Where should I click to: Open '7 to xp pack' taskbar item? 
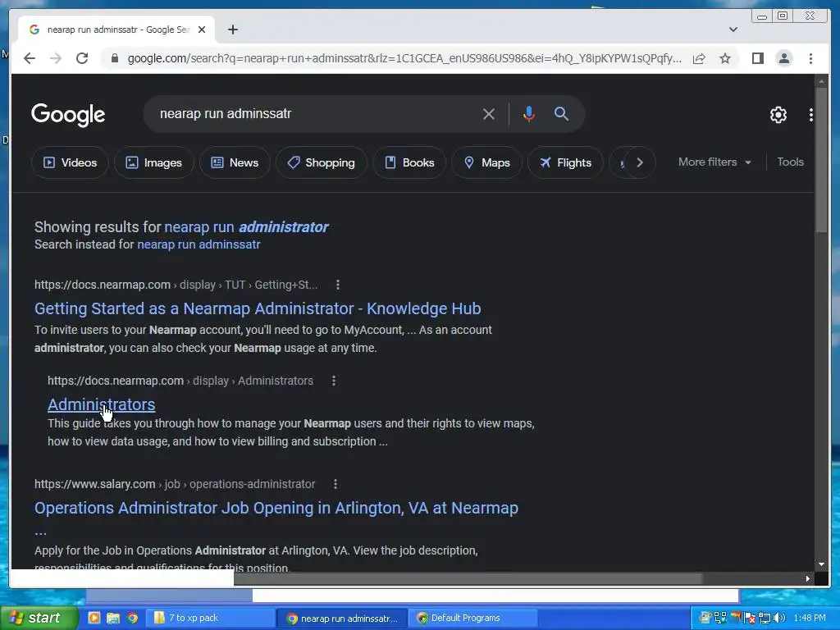[x=211, y=618]
